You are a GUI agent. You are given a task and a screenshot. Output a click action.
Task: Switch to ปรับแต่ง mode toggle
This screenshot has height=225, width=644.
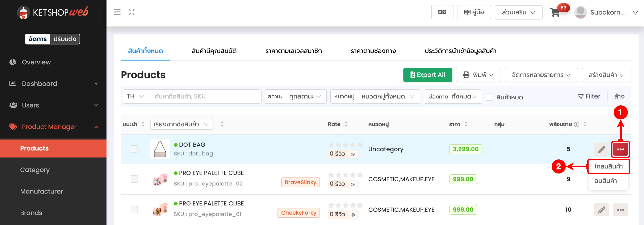[x=65, y=39]
